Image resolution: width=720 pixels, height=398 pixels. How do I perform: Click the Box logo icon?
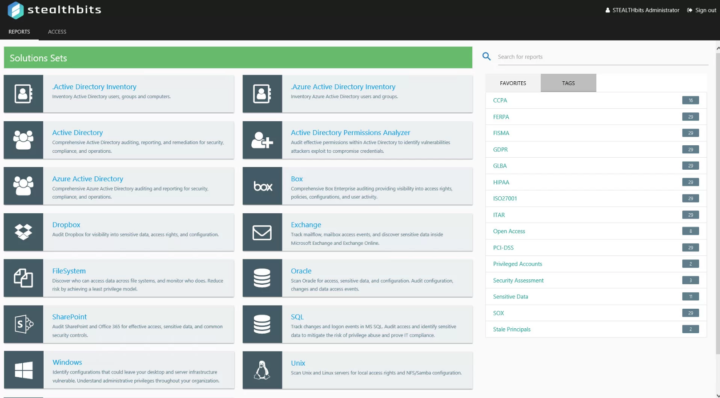pyautogui.click(x=262, y=186)
